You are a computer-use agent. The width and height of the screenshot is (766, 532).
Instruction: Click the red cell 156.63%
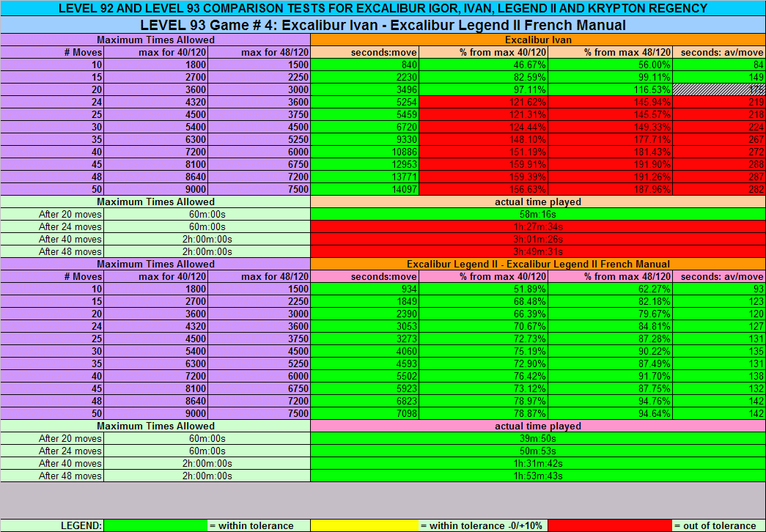[483, 189]
